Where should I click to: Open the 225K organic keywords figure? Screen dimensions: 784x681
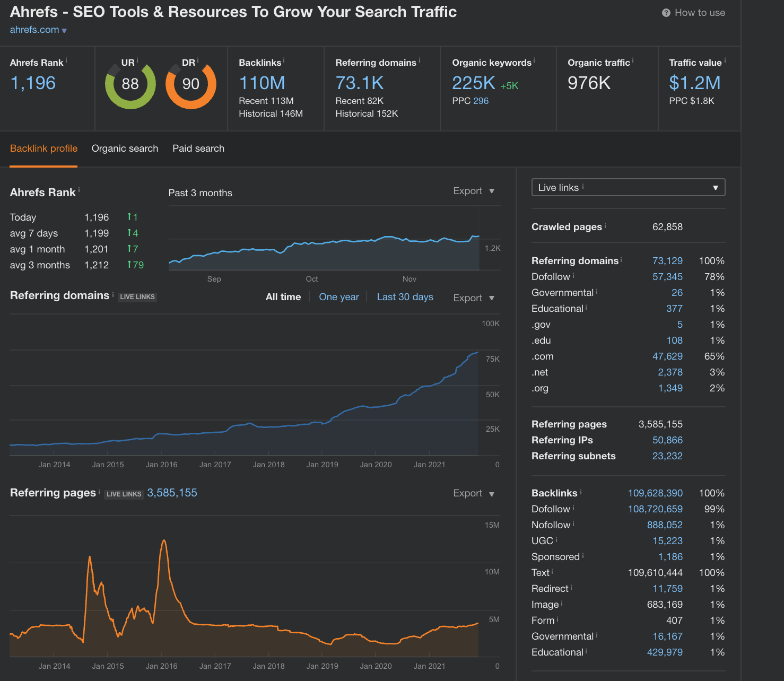point(474,83)
